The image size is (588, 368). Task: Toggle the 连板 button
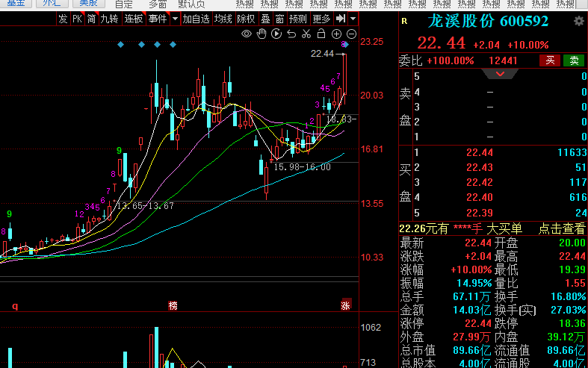[134, 19]
